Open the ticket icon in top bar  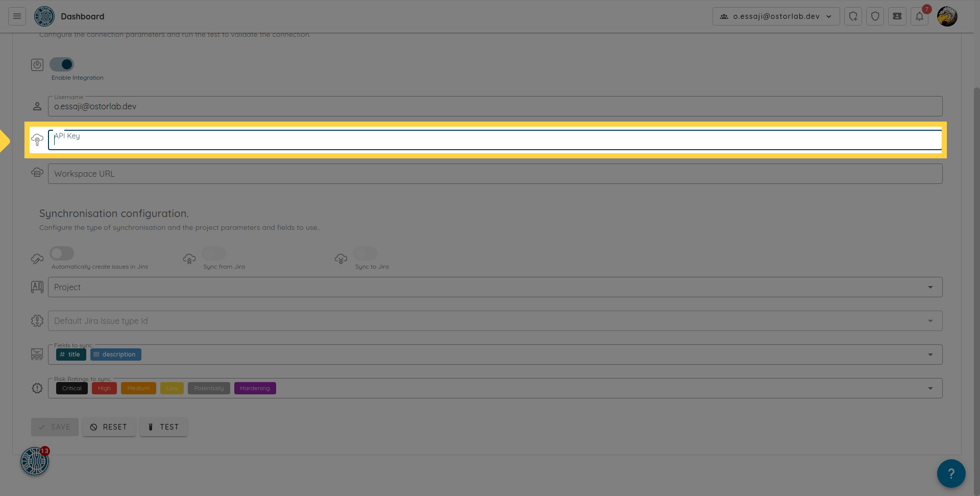[897, 16]
